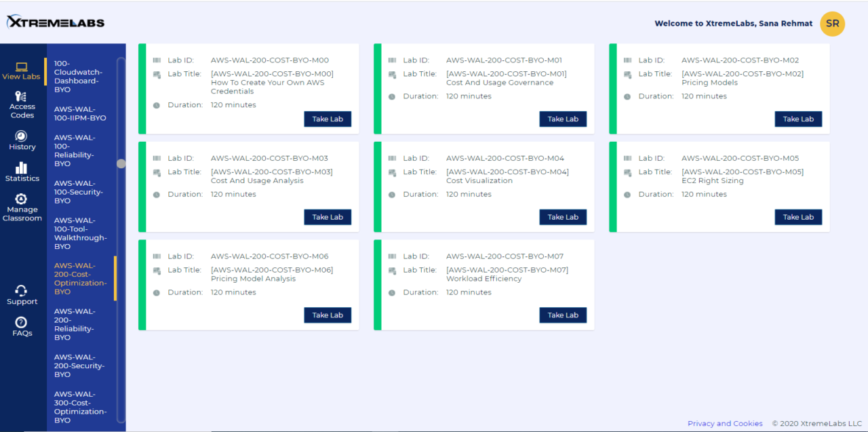Take Lab for EC2 Right Sizing
This screenshot has height=432, width=868.
[798, 216]
